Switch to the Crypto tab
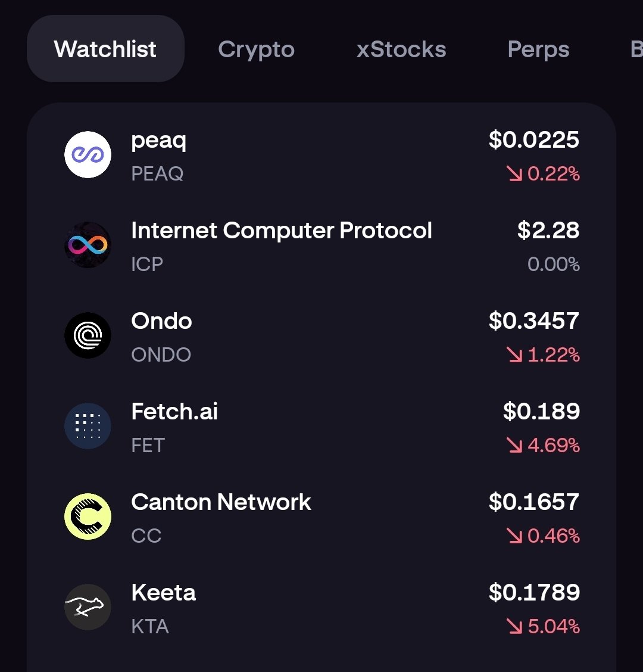Screen dimensions: 643x672 256,49
